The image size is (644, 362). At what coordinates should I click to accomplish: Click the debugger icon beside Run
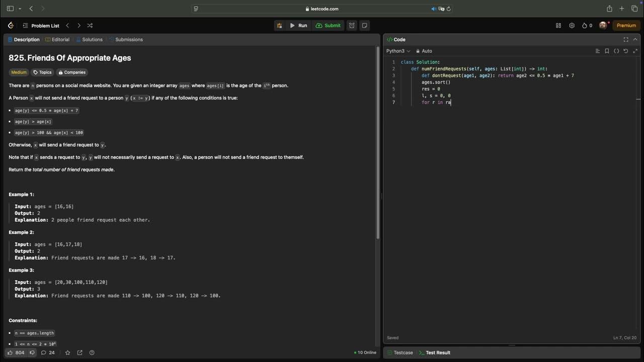click(x=279, y=26)
